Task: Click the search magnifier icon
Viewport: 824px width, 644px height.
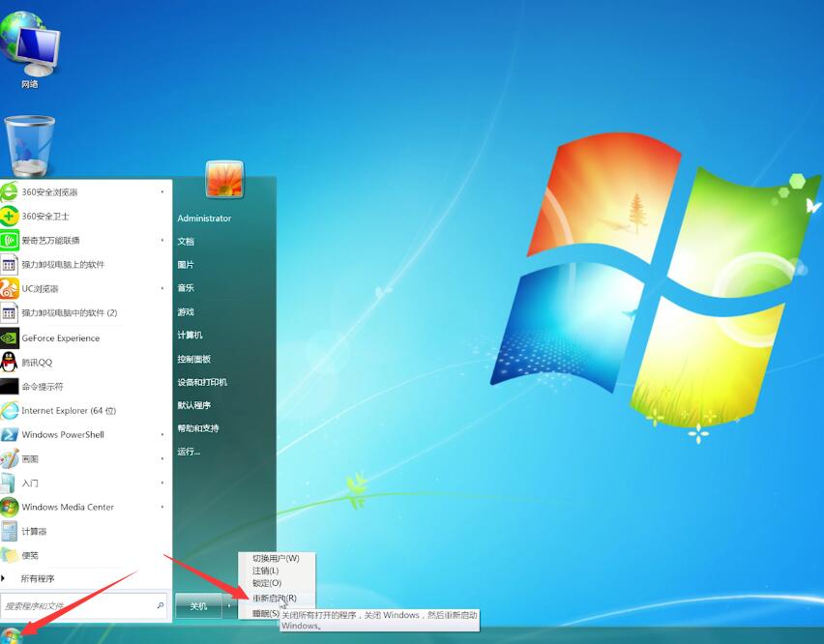Action: 161,605
